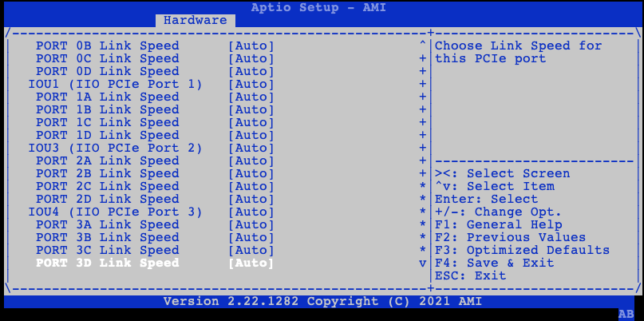
Task: Open the PORT 3B Link Speed Auto value
Action: tap(251, 237)
